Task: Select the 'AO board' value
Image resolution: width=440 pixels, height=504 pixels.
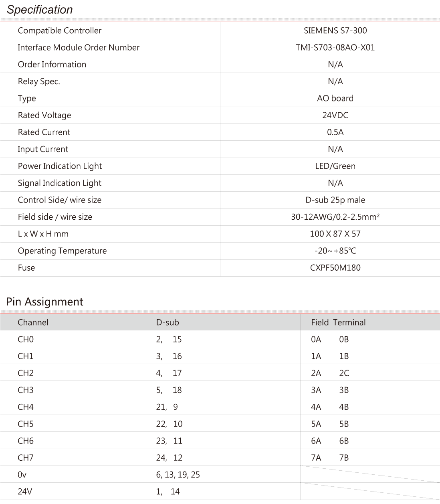Action: (335, 98)
